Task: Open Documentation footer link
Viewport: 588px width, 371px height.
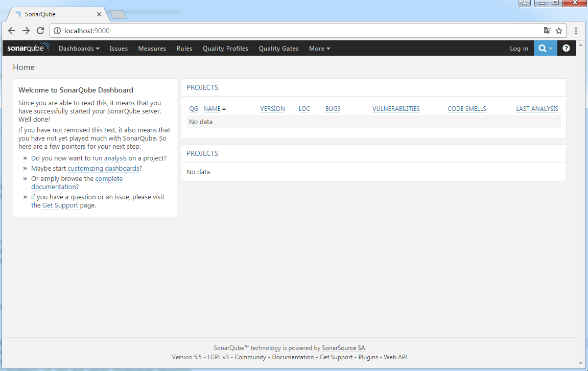Action: 293,357
